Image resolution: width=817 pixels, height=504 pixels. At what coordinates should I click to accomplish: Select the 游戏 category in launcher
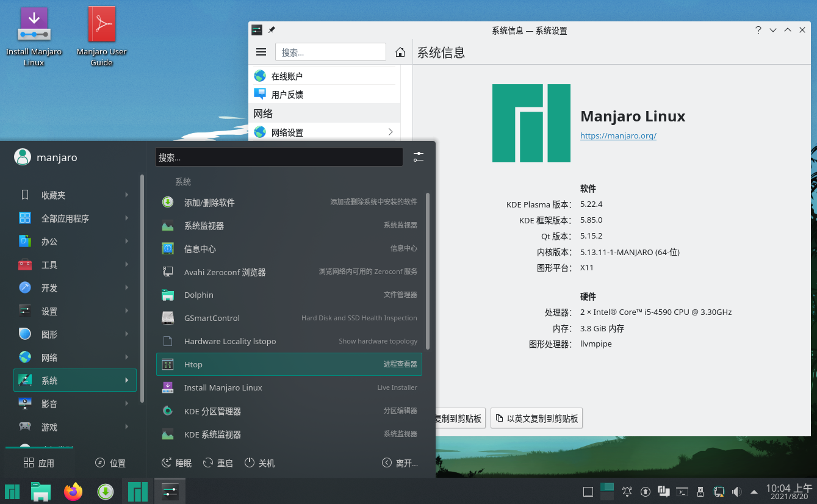75,427
